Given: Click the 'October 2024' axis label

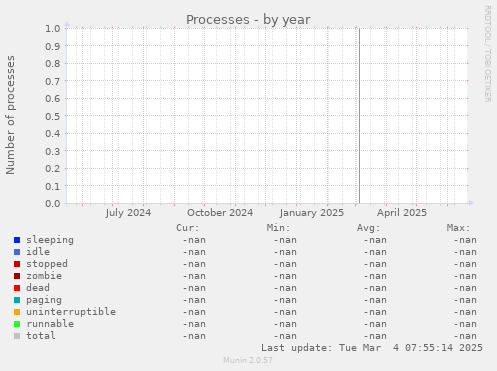Looking at the screenshot, I should [x=220, y=213].
